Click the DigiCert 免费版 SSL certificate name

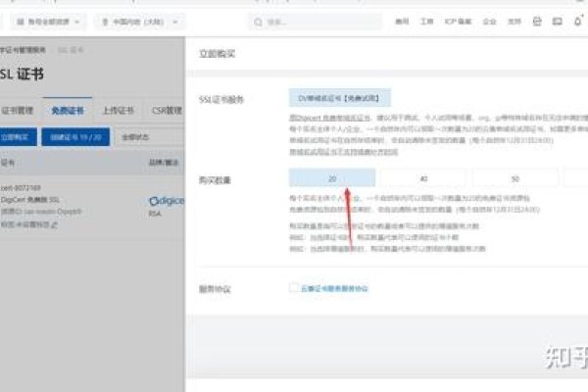pyautogui.click(x=30, y=200)
